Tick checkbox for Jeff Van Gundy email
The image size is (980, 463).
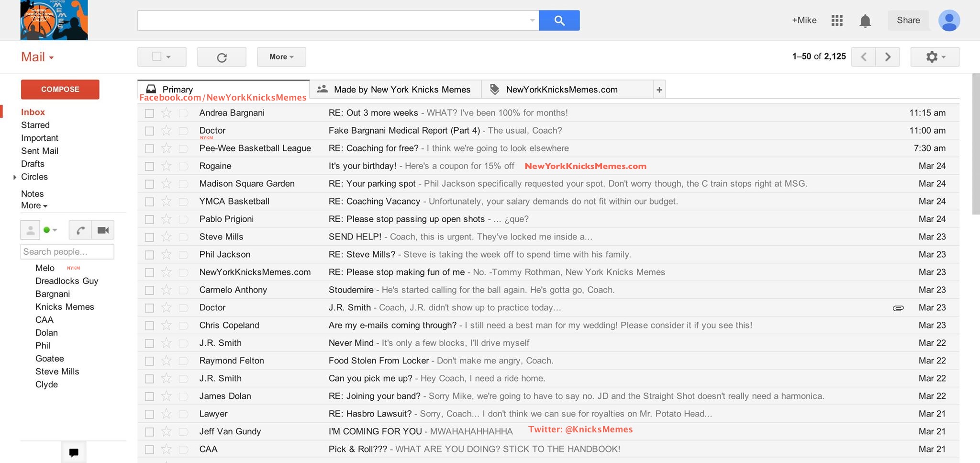coord(149,432)
